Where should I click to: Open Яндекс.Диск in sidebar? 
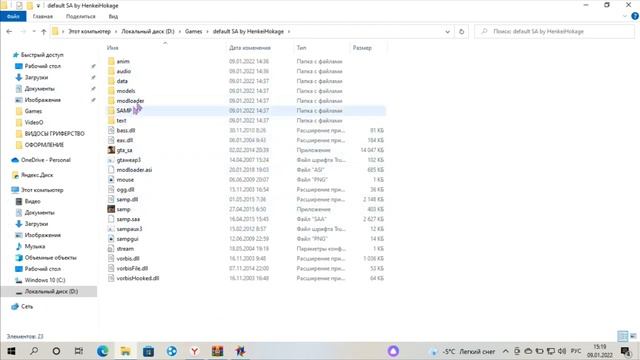coord(37,175)
